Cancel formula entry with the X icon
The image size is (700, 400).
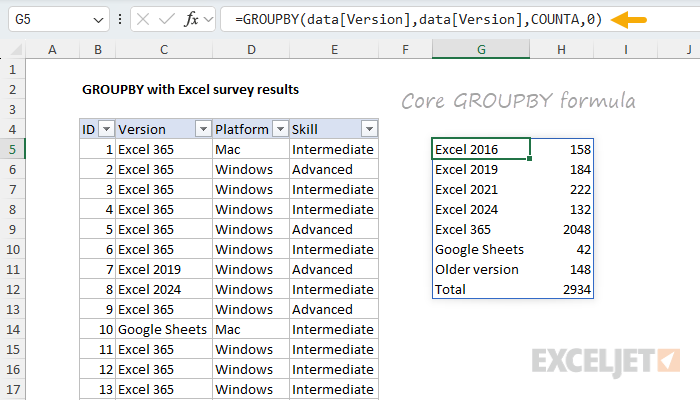coord(143,20)
